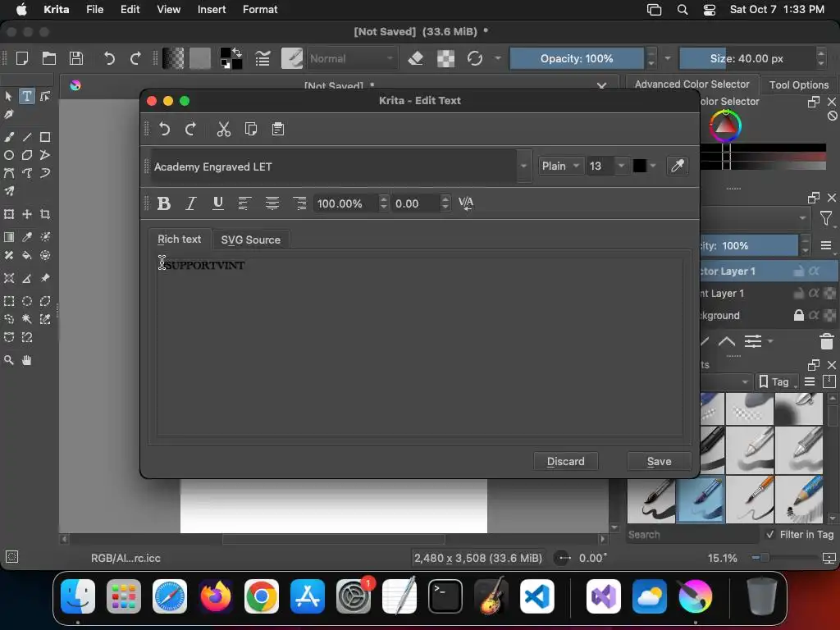Toggle eraser mode in main toolbar

(x=416, y=58)
